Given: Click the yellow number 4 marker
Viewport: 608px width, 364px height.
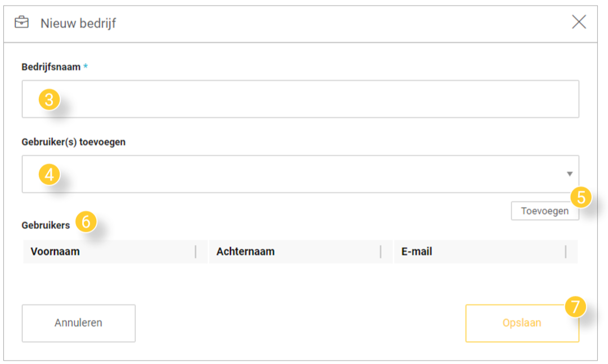Looking at the screenshot, I should (x=49, y=175).
